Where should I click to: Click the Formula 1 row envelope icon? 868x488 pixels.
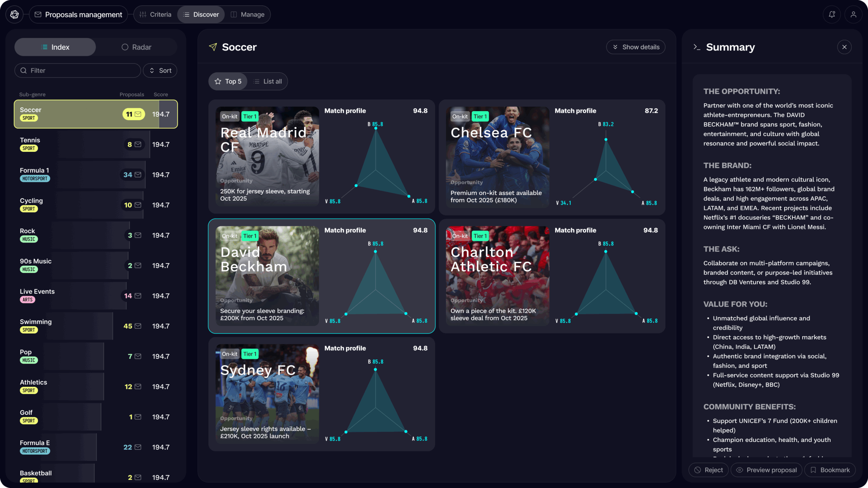(x=138, y=175)
